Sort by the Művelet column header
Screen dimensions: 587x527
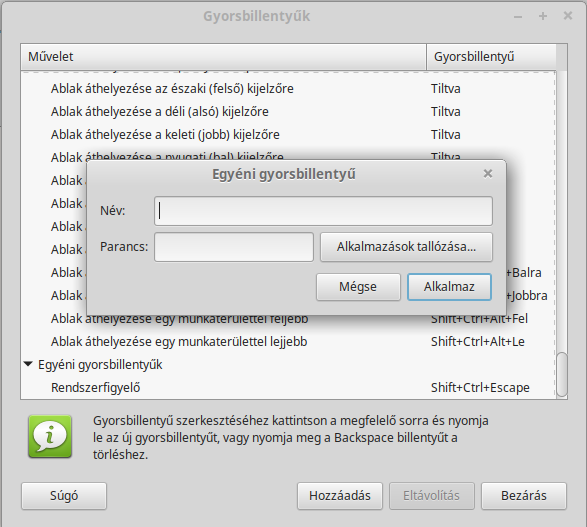pos(223,57)
